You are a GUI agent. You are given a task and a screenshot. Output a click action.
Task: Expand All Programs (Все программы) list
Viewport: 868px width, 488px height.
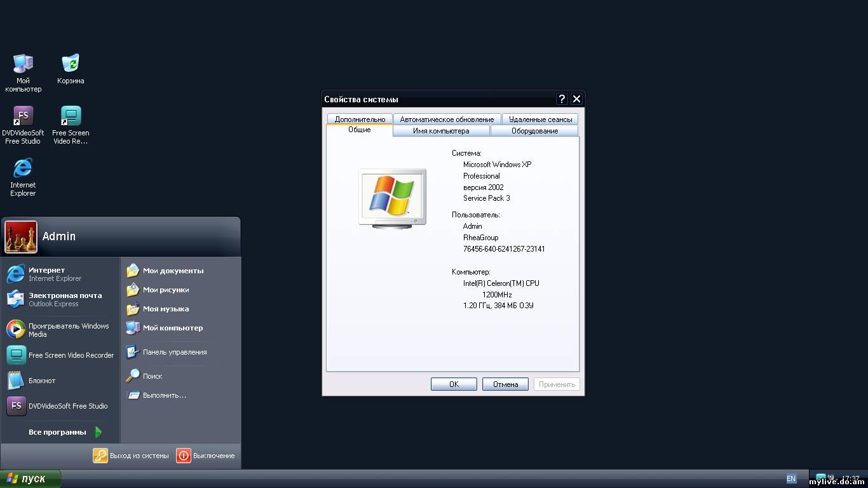[64, 432]
